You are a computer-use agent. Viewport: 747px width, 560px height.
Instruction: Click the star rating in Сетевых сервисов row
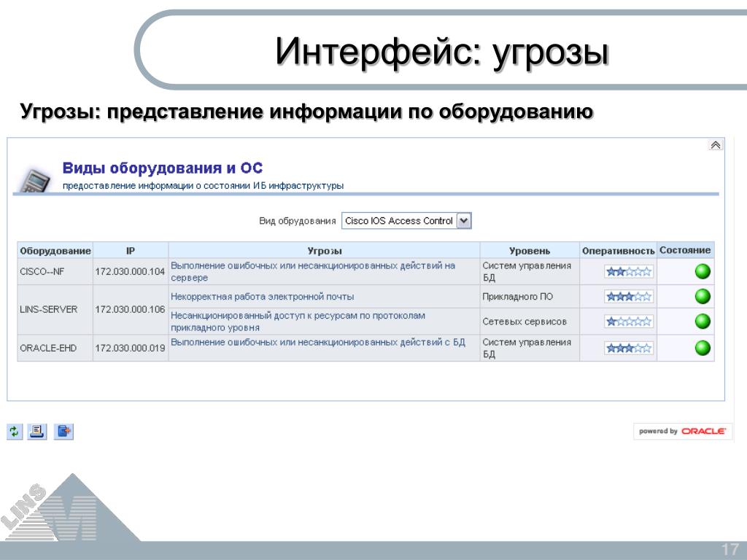click(x=629, y=322)
